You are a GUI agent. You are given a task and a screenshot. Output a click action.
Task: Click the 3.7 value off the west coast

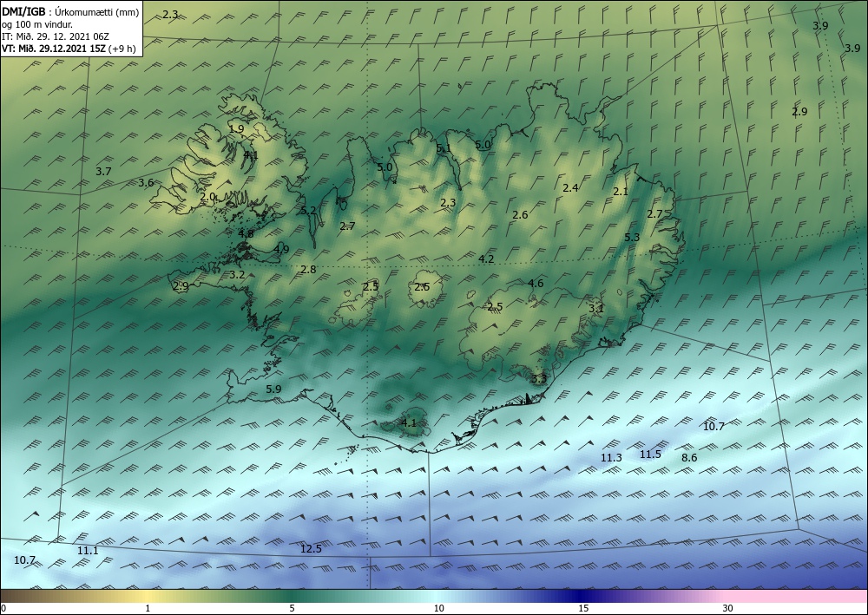[103, 172]
